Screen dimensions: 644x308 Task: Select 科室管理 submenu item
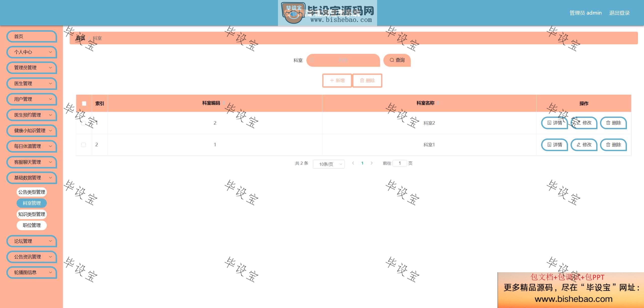click(x=32, y=203)
